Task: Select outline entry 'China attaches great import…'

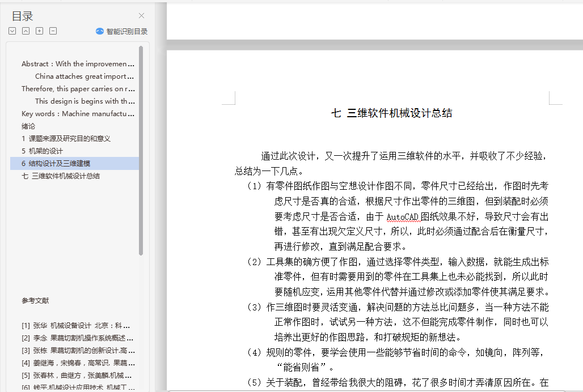Action: pos(85,76)
